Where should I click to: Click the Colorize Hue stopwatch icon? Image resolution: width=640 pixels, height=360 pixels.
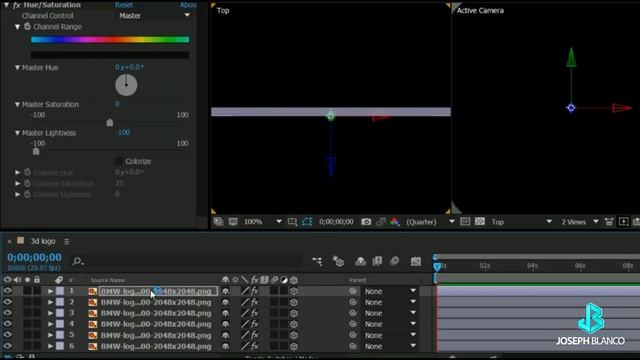(27, 172)
